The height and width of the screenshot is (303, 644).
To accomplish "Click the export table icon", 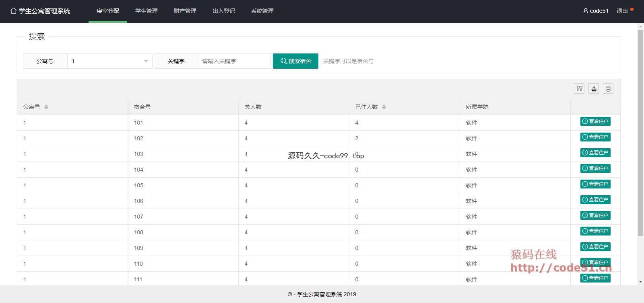I will 594,88.
